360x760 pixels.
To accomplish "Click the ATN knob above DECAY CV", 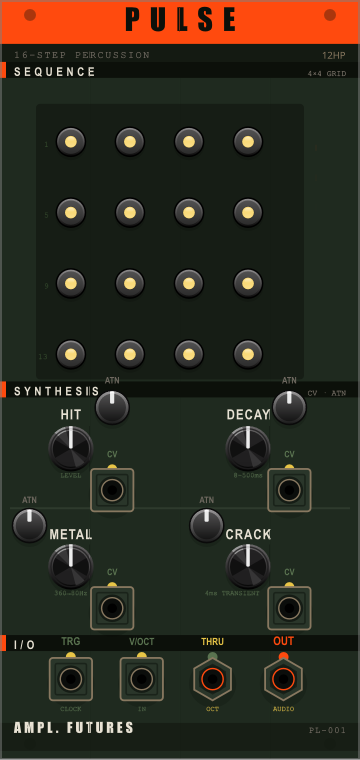I will (x=289, y=407).
